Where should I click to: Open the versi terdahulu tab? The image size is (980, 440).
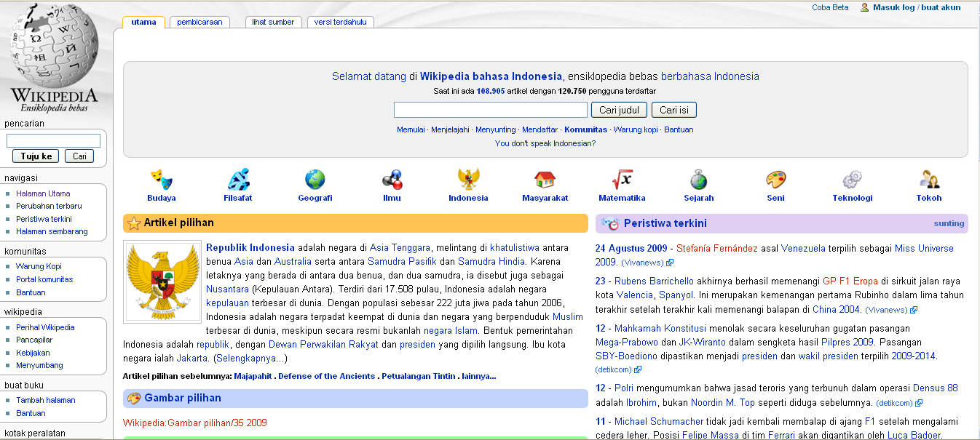coord(341,22)
